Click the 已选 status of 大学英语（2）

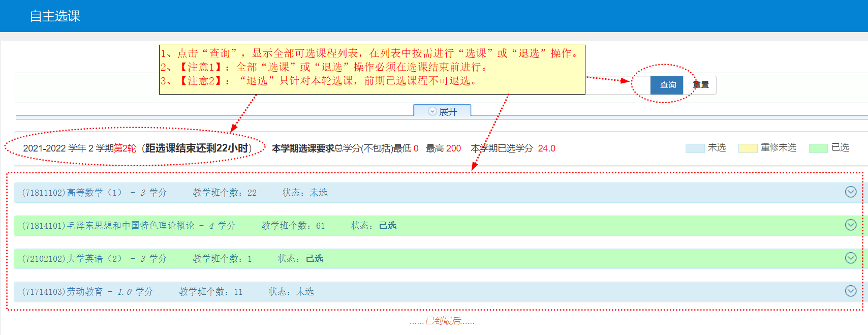[314, 259]
